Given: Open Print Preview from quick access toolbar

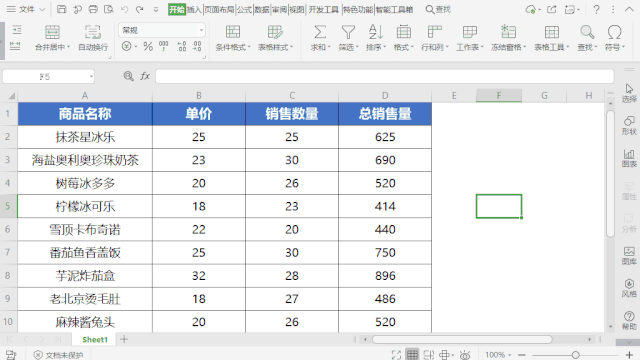Looking at the screenshot, I should (109, 9).
